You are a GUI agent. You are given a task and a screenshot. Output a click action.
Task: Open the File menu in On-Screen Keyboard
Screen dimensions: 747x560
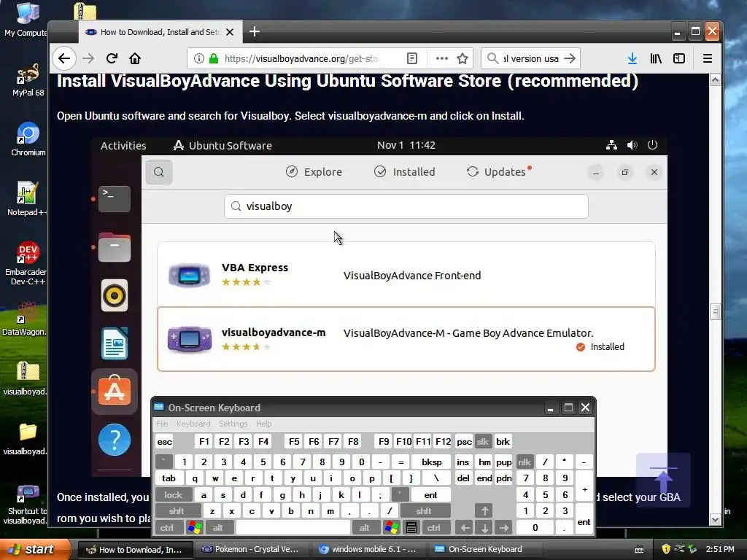162,424
